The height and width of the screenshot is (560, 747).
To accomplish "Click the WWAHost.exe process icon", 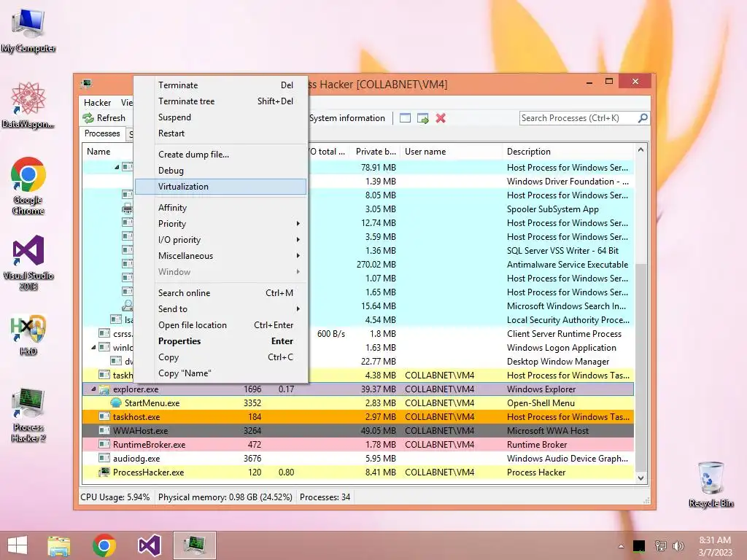I will [104, 430].
